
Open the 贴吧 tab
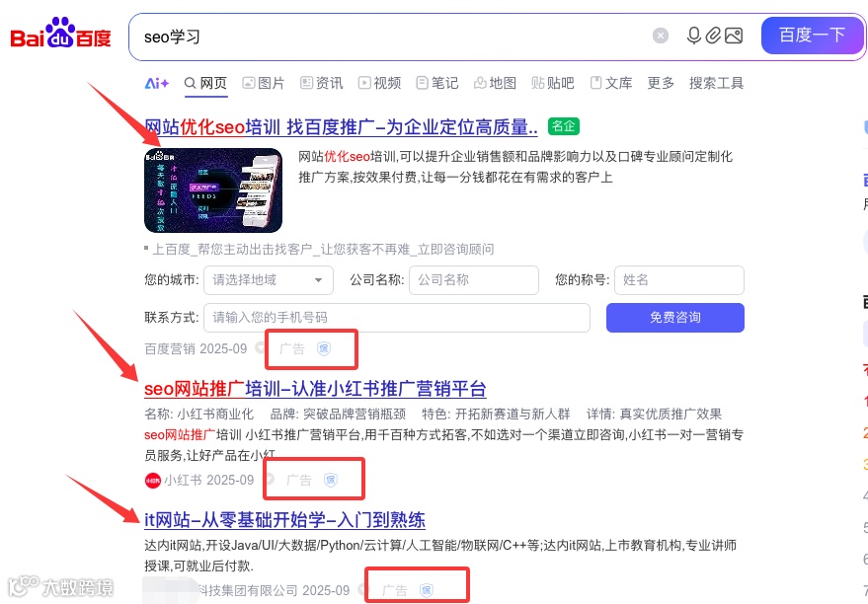552,84
